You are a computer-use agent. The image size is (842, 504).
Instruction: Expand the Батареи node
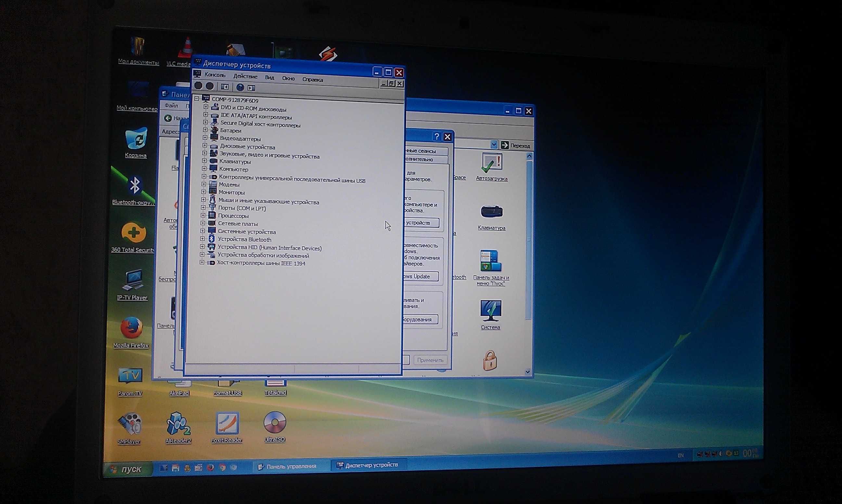pos(205,130)
